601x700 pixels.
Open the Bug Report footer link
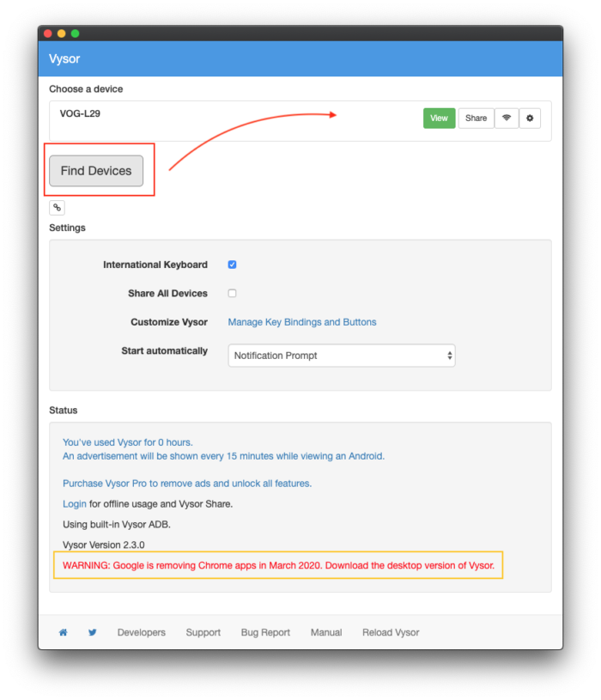tap(265, 632)
